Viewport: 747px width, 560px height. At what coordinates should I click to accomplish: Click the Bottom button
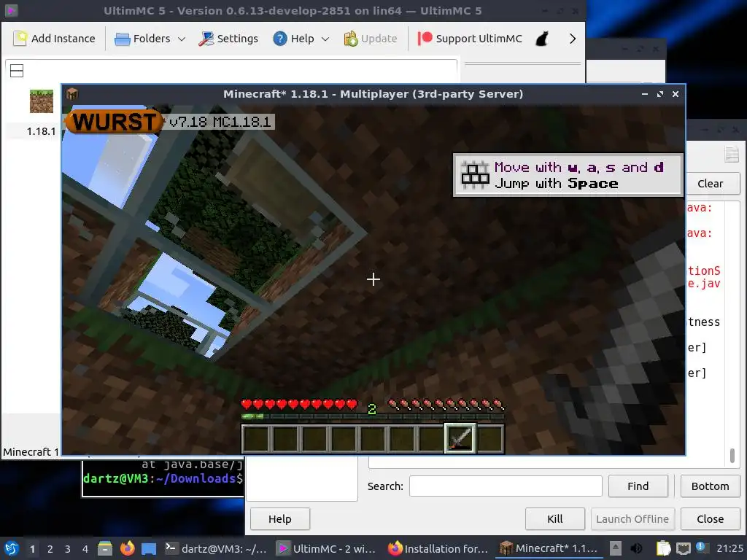click(710, 486)
